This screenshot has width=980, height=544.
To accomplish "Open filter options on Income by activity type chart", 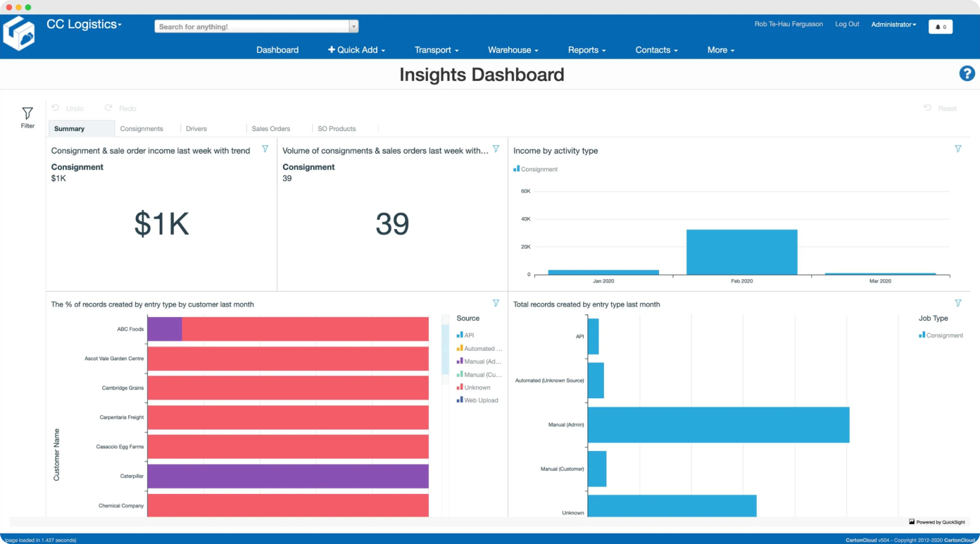I will click(x=958, y=149).
